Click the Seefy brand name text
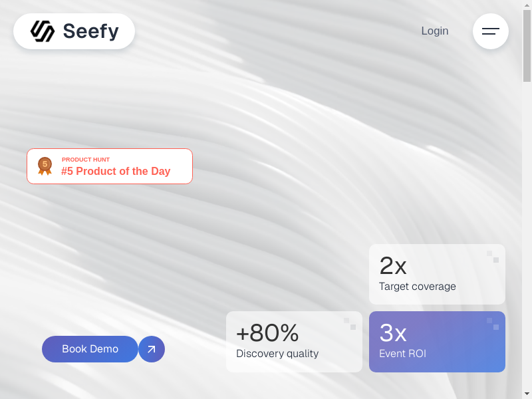The image size is (532, 399). 91,31
